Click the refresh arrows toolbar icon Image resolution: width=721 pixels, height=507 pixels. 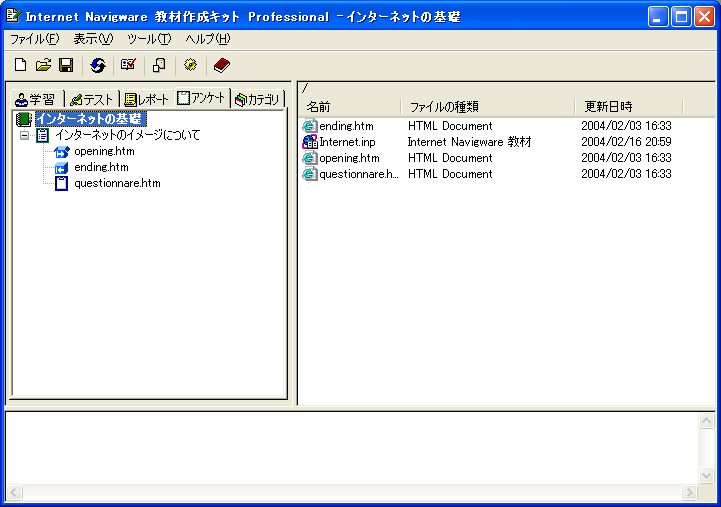(x=97, y=65)
